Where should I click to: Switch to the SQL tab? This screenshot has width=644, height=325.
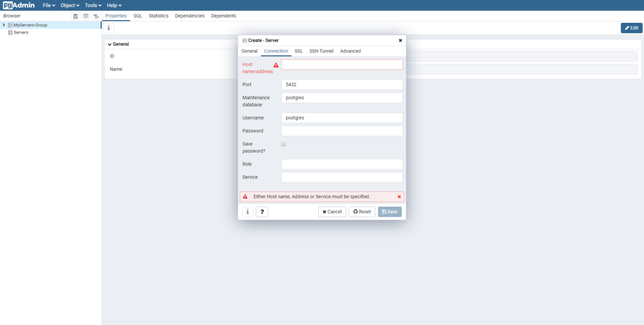(x=138, y=16)
